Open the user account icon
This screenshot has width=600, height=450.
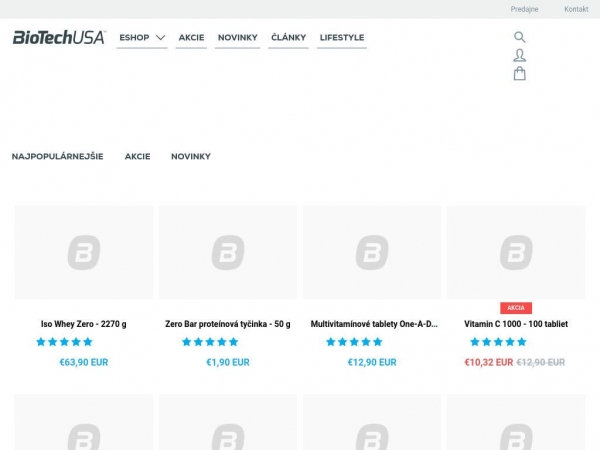click(x=519, y=55)
